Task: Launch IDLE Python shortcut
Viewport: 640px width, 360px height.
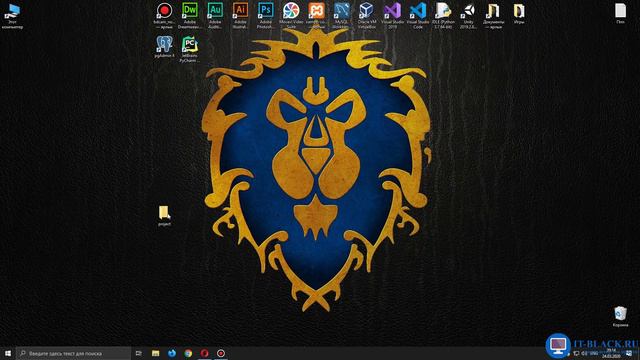Action: coord(443,16)
